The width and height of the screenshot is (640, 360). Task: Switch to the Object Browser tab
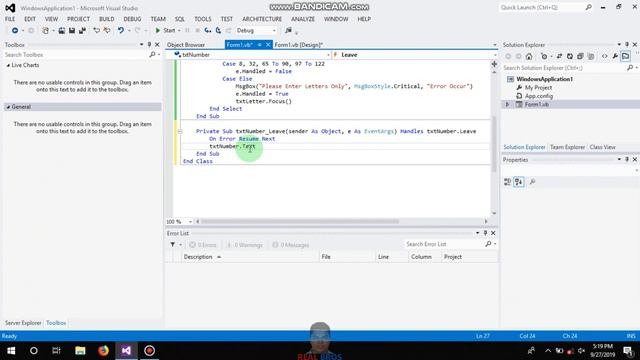[186, 44]
